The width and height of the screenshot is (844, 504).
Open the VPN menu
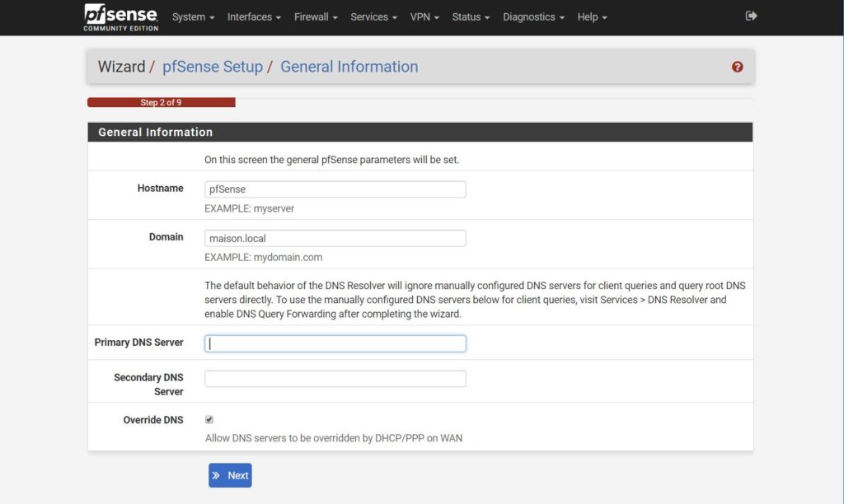click(x=424, y=17)
